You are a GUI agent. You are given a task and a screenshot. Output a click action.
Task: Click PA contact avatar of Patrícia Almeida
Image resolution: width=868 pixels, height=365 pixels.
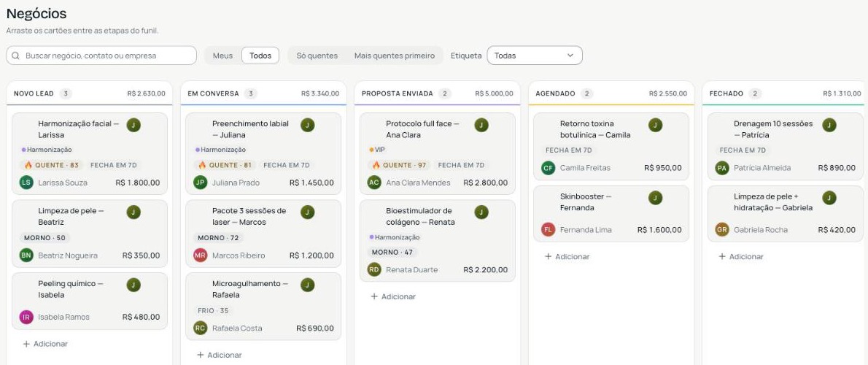click(x=722, y=168)
